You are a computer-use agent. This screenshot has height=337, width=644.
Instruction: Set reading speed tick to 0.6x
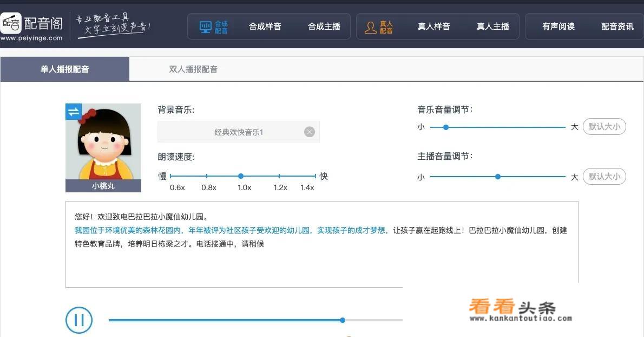click(x=171, y=176)
